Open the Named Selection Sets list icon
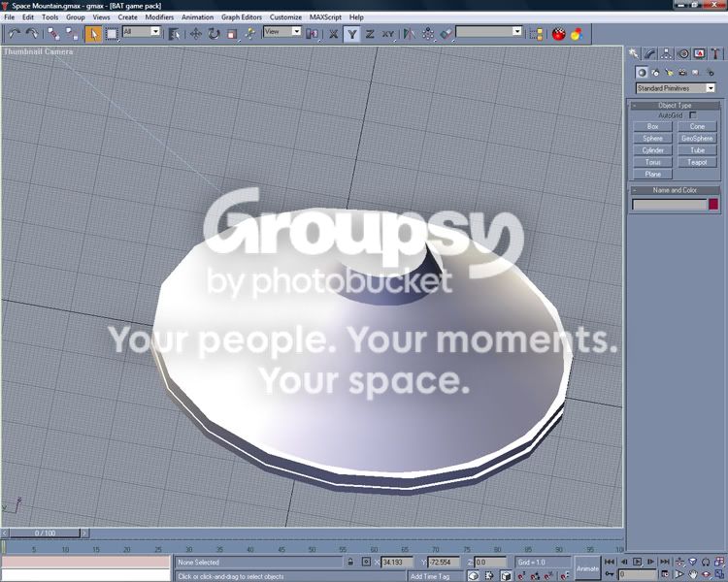The width and height of the screenshot is (728, 582). tap(536, 34)
